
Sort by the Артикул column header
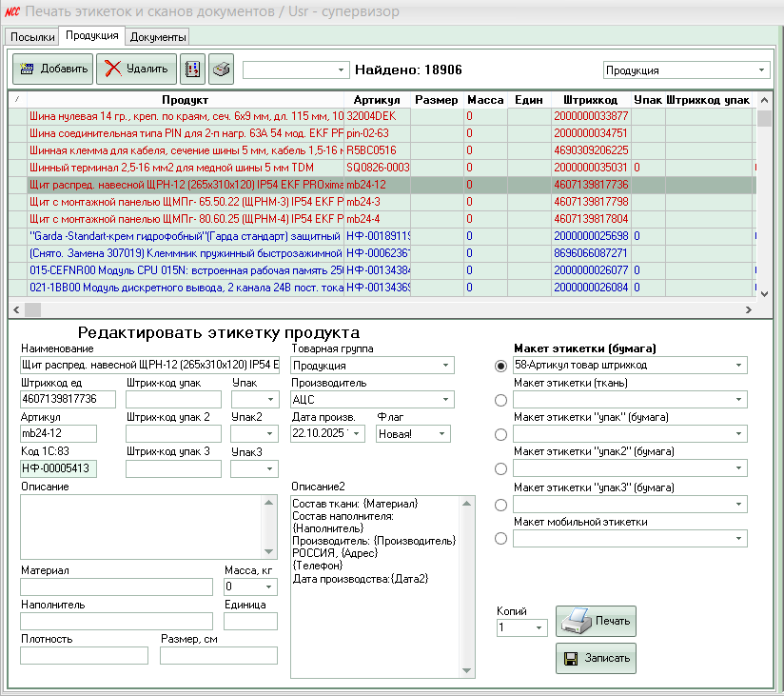(x=377, y=100)
